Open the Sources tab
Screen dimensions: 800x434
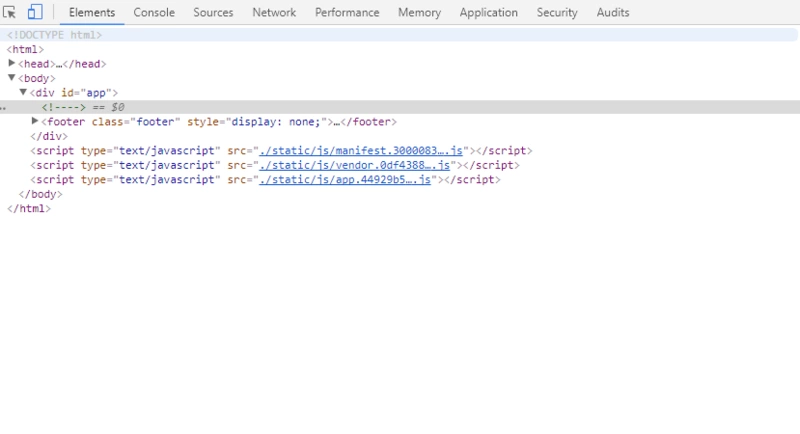(x=213, y=13)
